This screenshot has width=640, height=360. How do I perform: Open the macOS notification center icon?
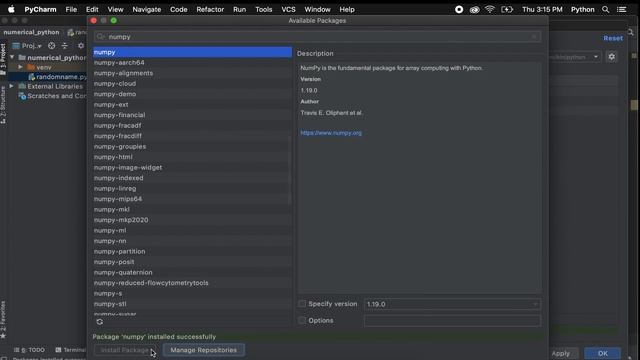point(622,9)
